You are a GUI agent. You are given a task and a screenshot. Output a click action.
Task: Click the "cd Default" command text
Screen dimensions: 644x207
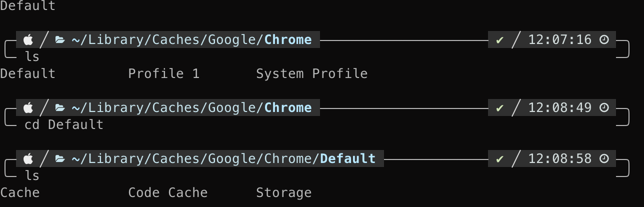[64, 124]
